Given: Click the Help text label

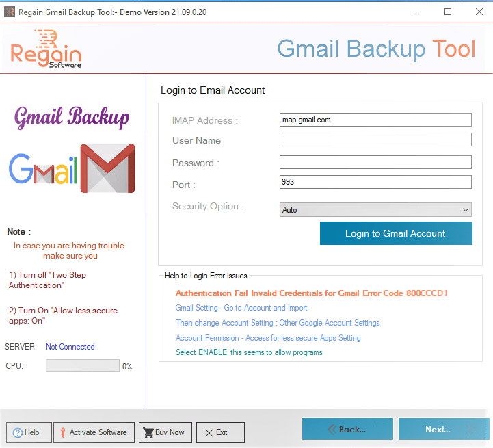Looking at the screenshot, I should [31, 432].
